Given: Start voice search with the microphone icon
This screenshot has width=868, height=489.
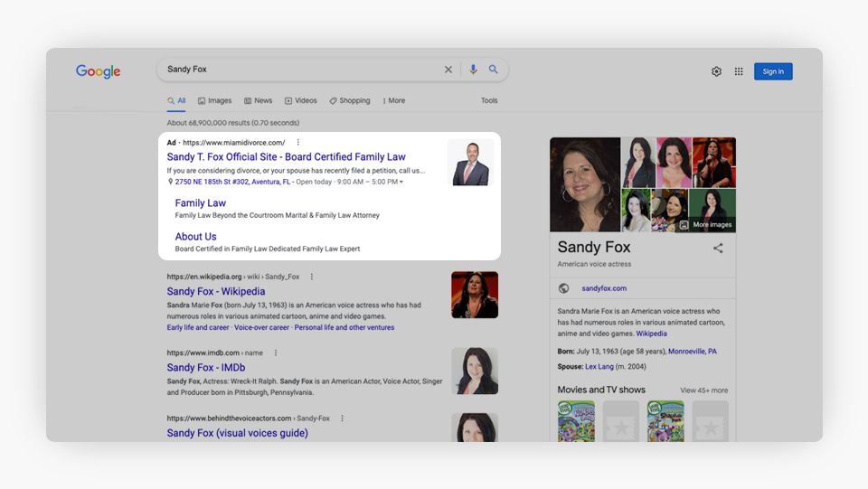Looking at the screenshot, I should click(x=473, y=70).
